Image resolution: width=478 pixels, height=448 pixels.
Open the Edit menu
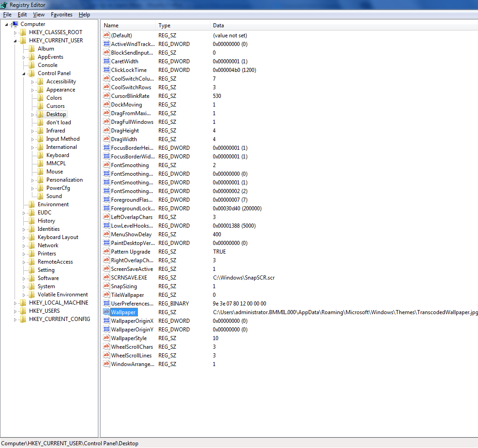tap(22, 14)
